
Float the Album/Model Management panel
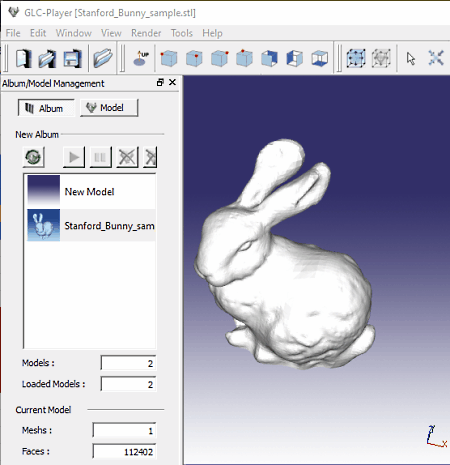[x=160, y=82]
